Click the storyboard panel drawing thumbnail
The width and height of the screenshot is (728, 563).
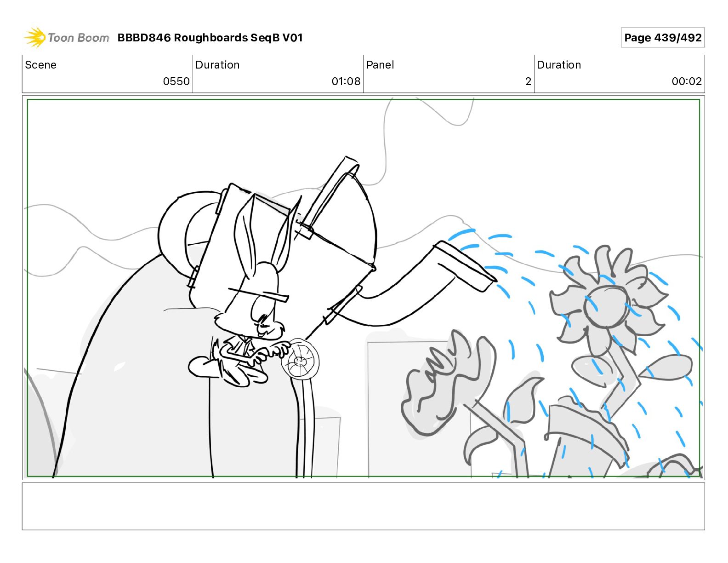pyautogui.click(x=363, y=287)
